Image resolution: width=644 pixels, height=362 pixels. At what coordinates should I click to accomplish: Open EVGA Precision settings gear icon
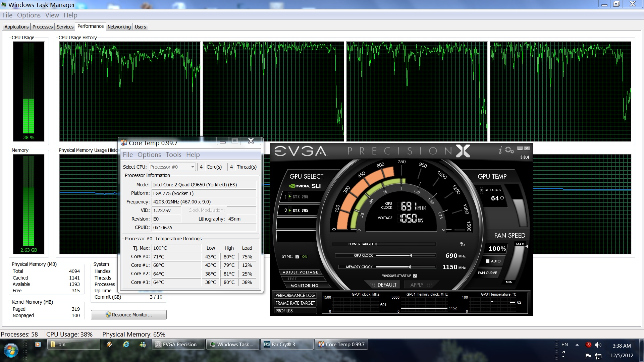[509, 150]
